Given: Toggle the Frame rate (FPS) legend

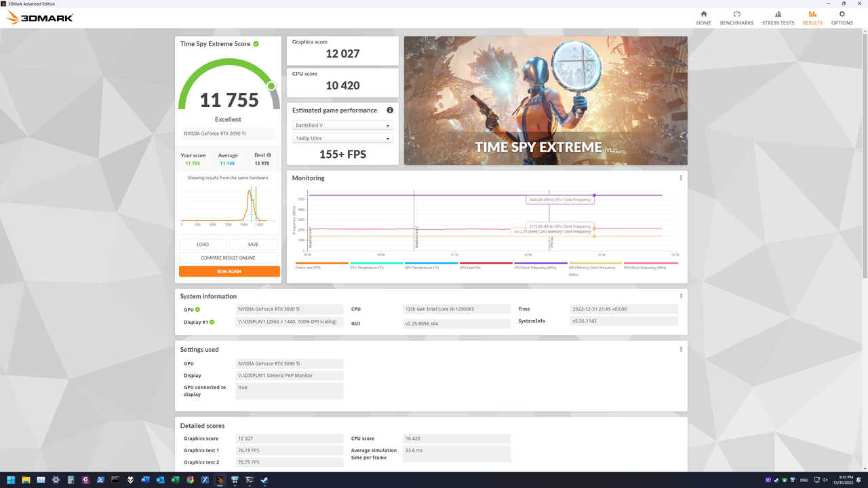Looking at the screenshot, I should click(321, 266).
